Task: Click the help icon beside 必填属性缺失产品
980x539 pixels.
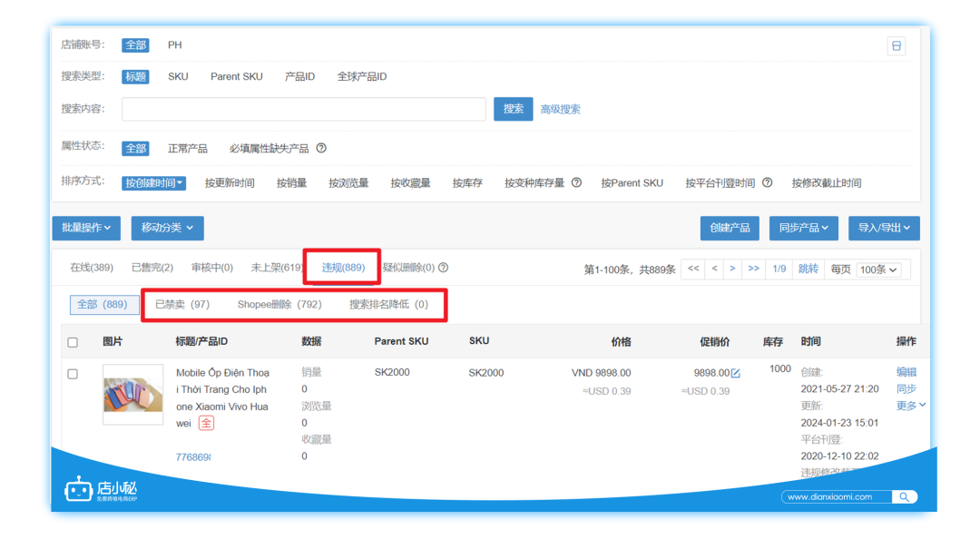Action: 323,148
